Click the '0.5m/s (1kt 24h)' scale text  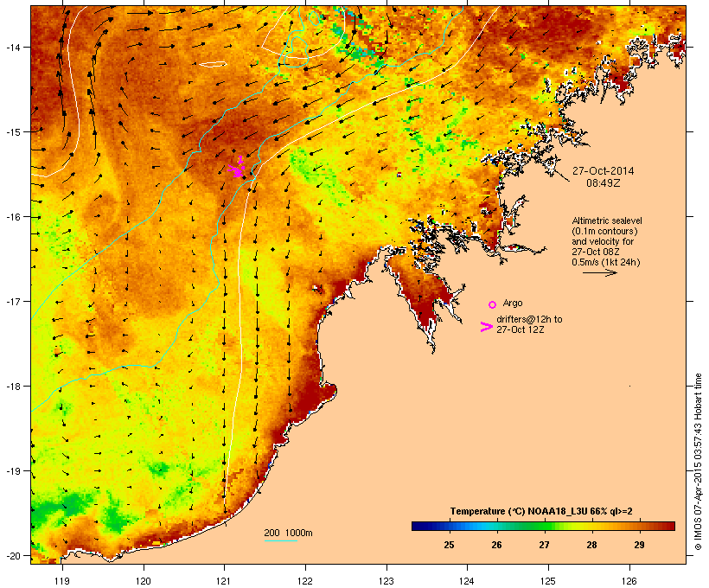pos(606,262)
